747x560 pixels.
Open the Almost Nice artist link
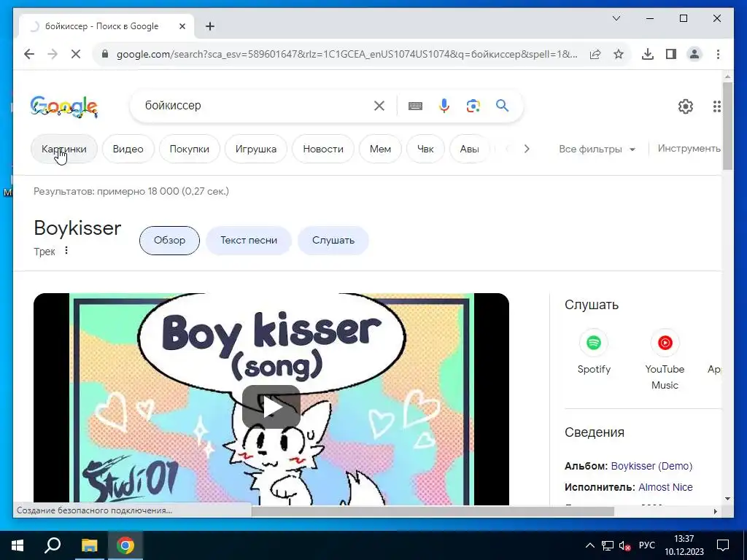(x=665, y=487)
